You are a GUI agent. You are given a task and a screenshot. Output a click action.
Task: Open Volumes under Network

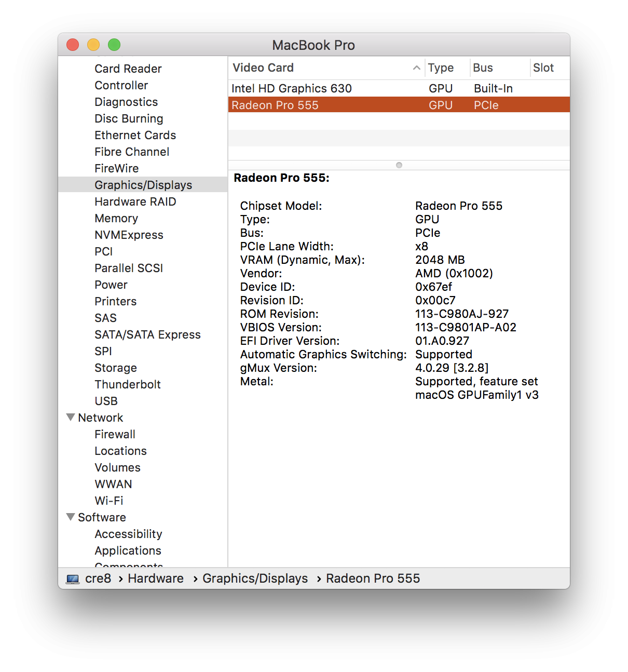(x=117, y=467)
